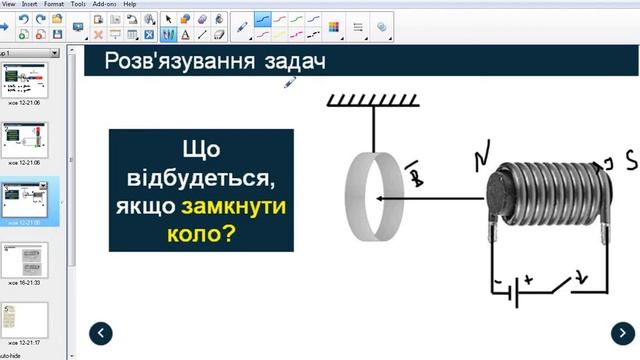This screenshot has height=360, width=640.
Task: Open the Format menu
Action: (54, 4)
